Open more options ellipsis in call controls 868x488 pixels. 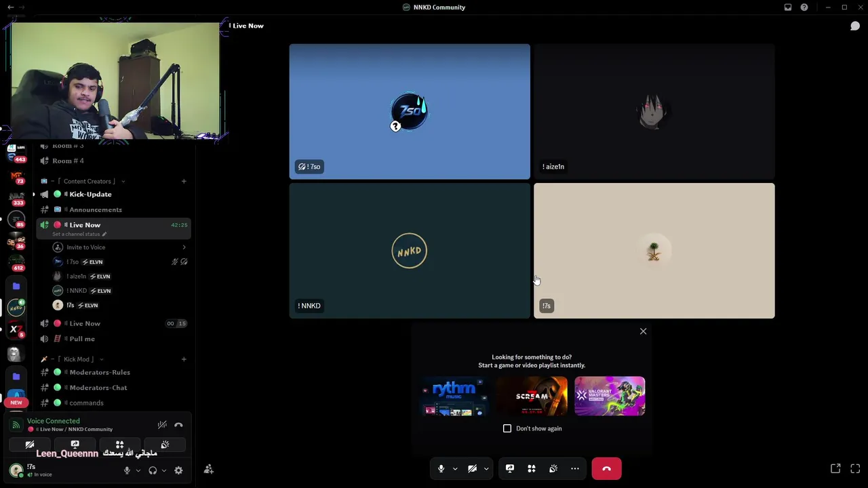click(x=575, y=468)
